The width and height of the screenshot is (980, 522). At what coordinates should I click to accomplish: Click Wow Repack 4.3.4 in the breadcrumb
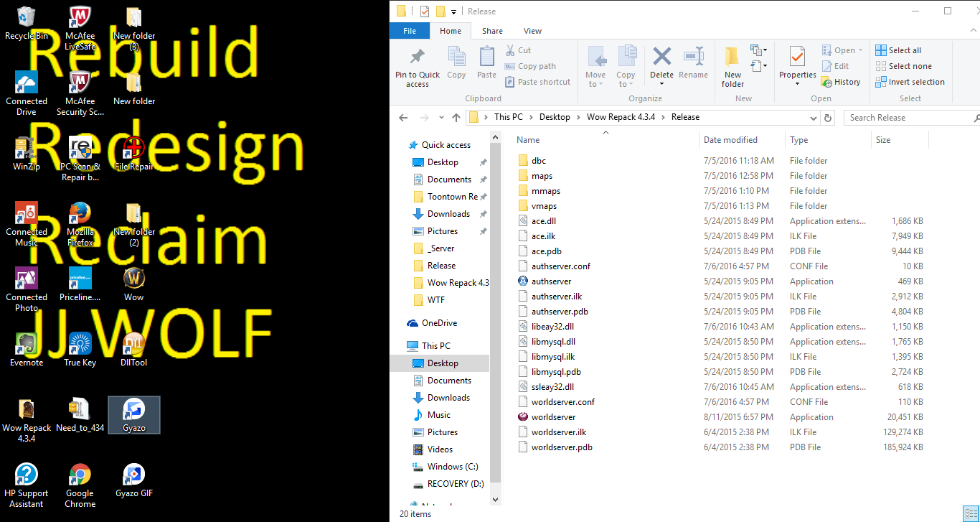(622, 117)
